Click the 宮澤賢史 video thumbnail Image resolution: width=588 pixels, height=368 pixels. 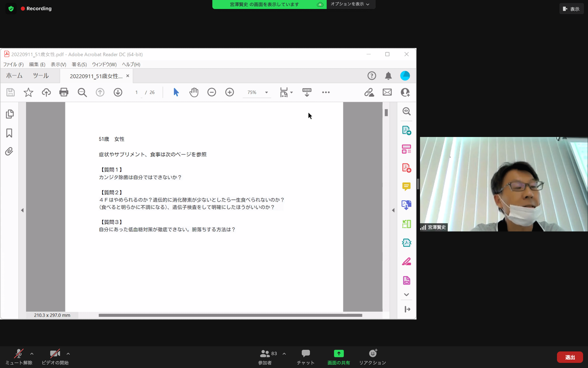(x=504, y=184)
